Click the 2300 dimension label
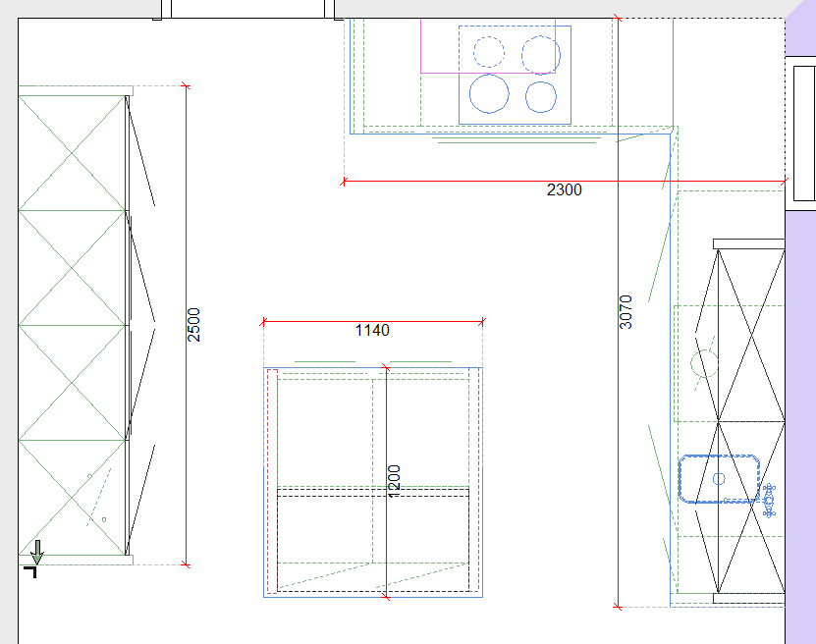Image resolution: width=816 pixels, height=644 pixels. pyautogui.click(x=564, y=190)
